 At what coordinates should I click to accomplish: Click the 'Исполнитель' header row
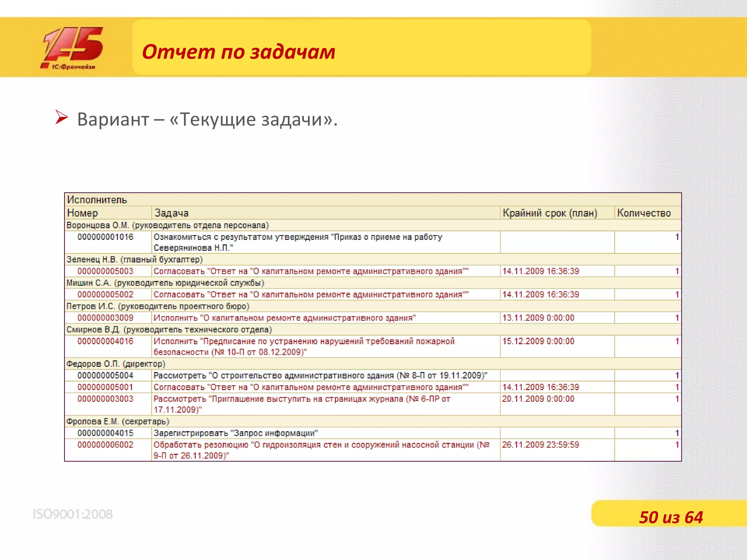tap(373, 200)
